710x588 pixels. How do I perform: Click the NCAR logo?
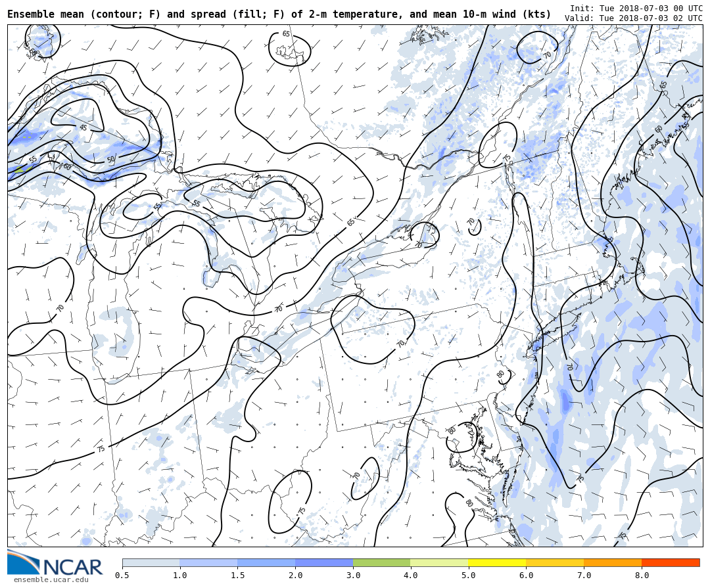point(55,562)
